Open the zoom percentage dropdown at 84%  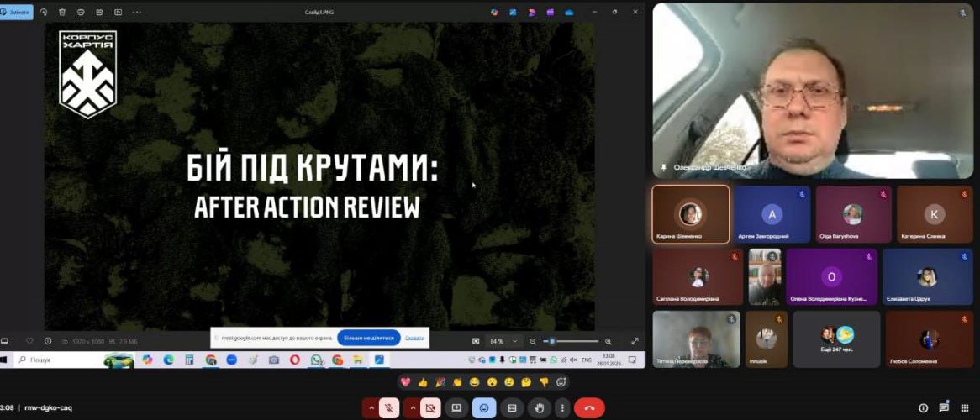[x=515, y=341]
